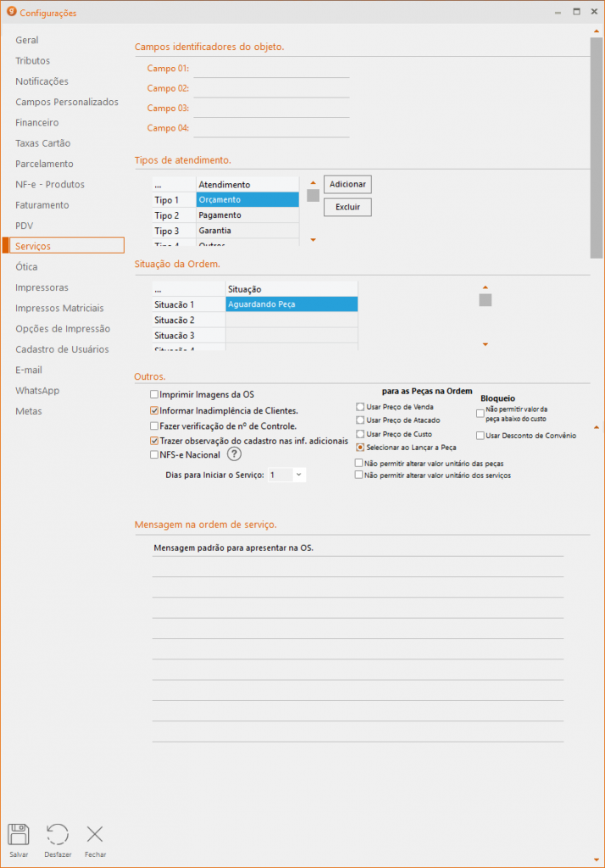
Task: Select Usar Preço de Atacado option
Action: click(360, 420)
